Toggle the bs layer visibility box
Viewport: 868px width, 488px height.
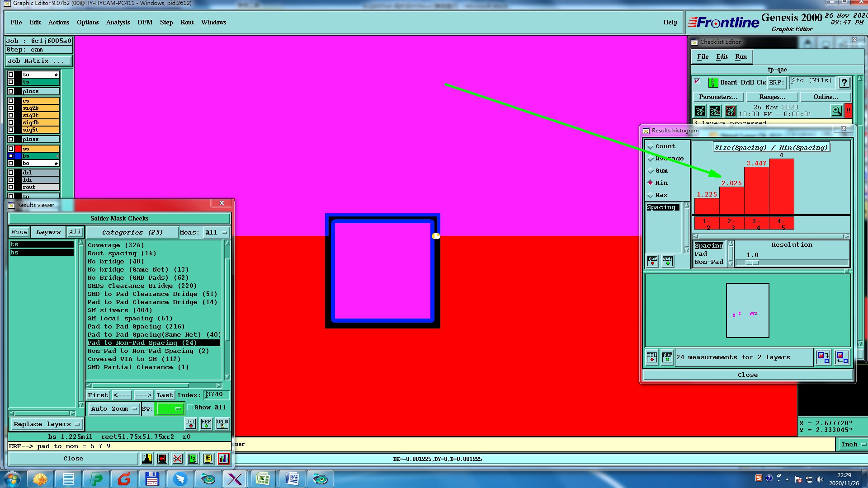[x=11, y=156]
